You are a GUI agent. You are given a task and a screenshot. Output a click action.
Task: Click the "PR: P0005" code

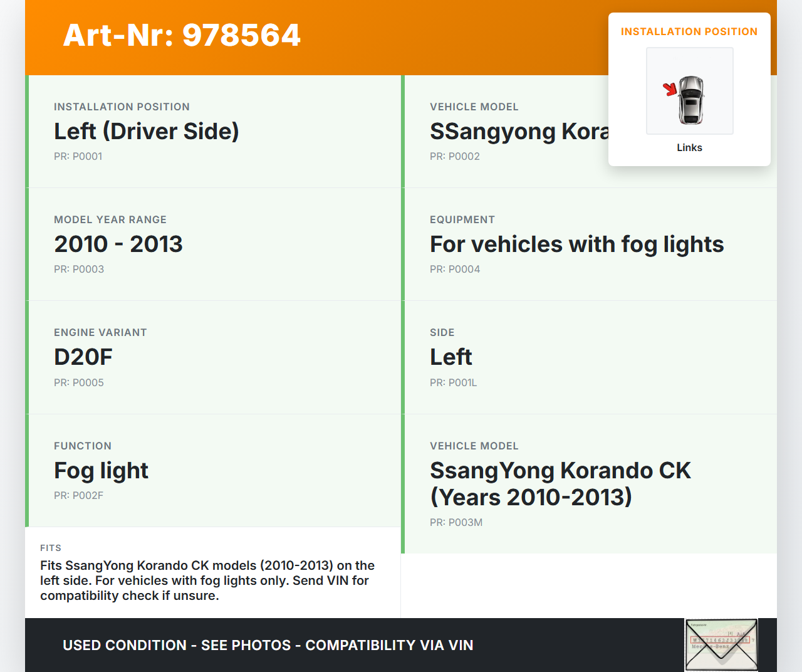pyautogui.click(x=79, y=382)
